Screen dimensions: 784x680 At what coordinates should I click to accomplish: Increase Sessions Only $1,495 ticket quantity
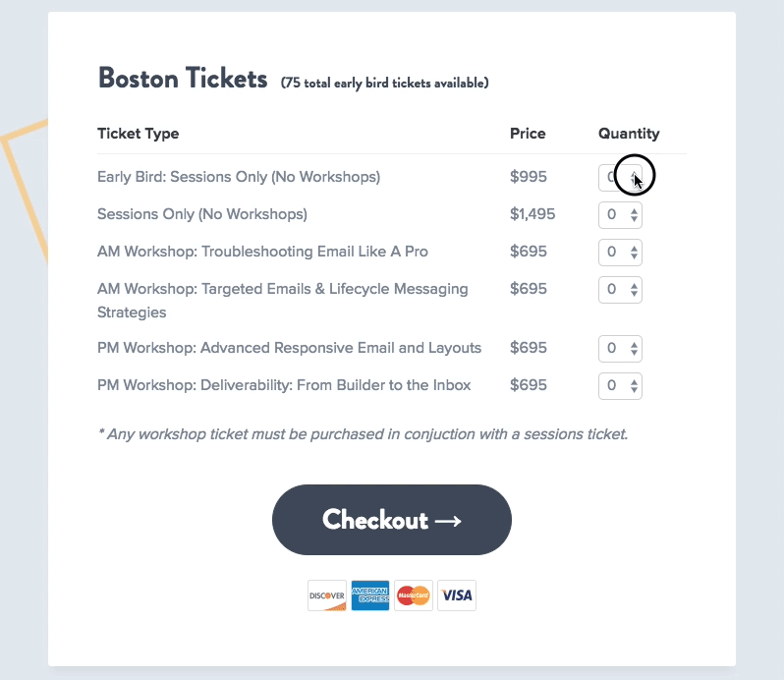tap(634, 211)
